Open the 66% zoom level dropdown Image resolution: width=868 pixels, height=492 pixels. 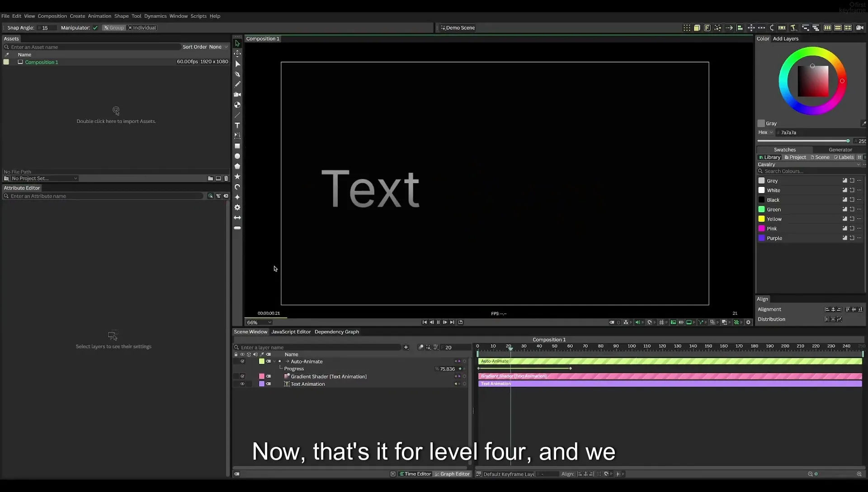(x=259, y=322)
